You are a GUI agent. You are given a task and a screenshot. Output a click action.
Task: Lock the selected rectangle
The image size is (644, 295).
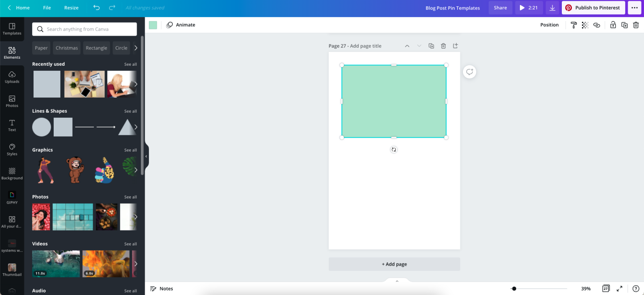coord(613,25)
